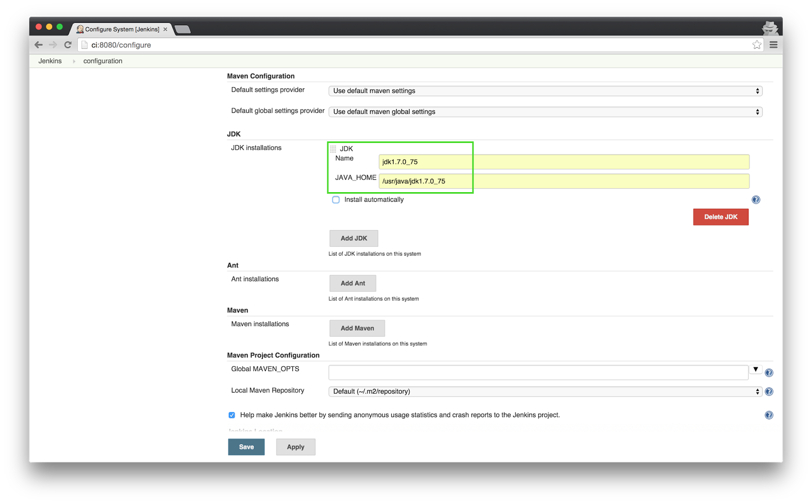Screen dimensions: 812x504
Task: Grab the JDK entry drag handle
Action: pyautogui.click(x=333, y=149)
